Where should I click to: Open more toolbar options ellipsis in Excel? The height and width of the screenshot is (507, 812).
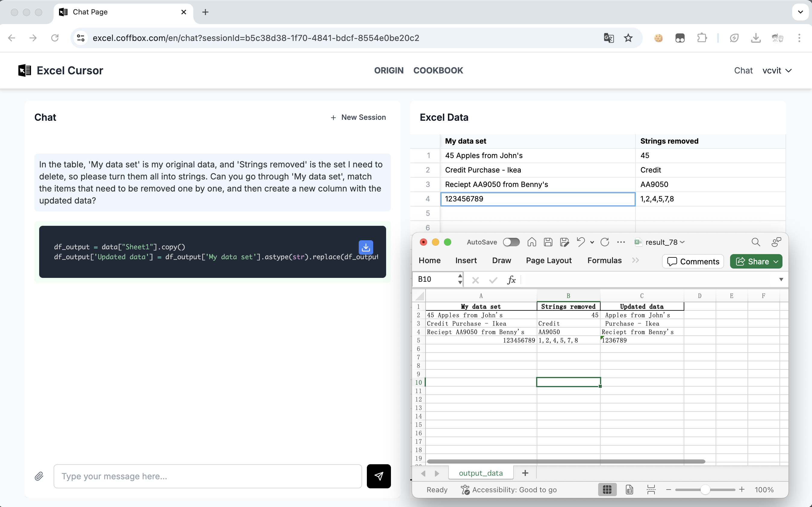coord(621,242)
